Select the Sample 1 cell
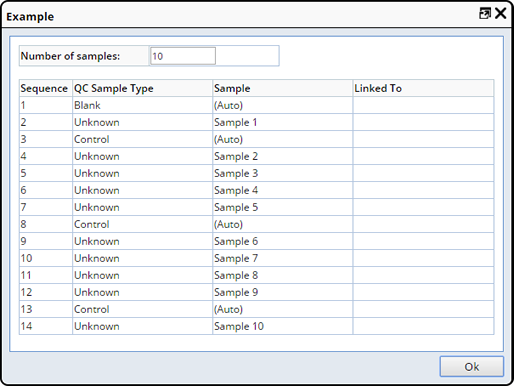The width and height of the screenshot is (514, 386). click(283, 122)
